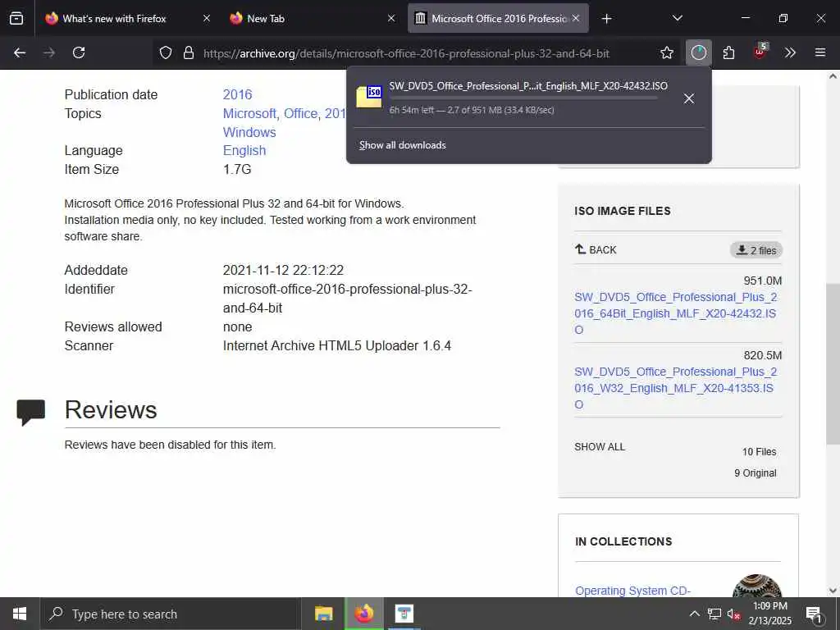Open the 2016 publication date link
Viewport: 840px width, 630px height.
click(237, 95)
